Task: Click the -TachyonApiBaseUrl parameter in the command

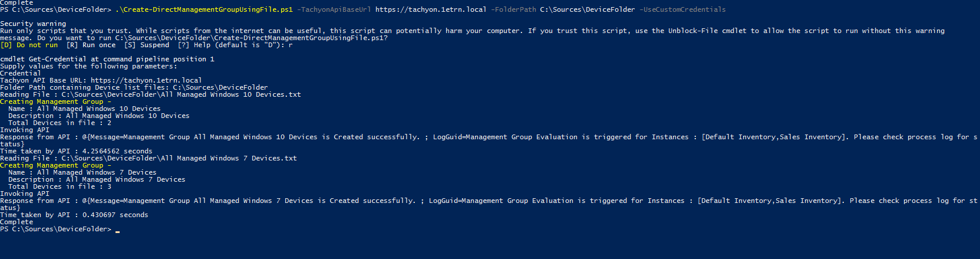Action: pyautogui.click(x=334, y=9)
